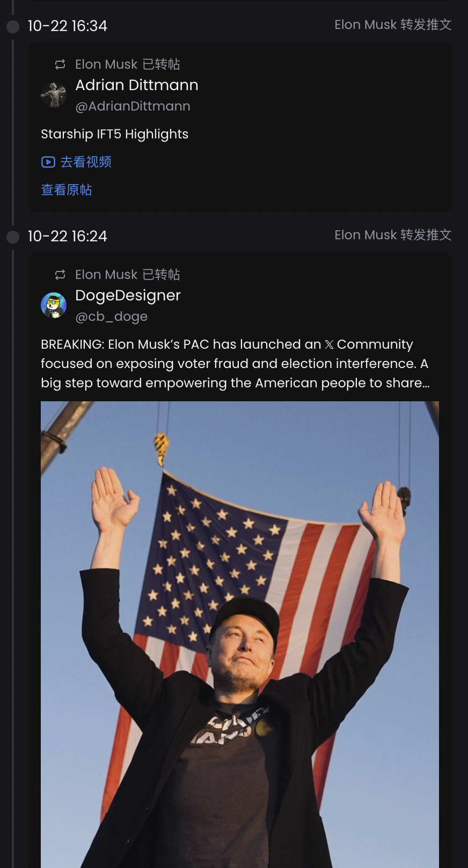Select the 10-22 16:24 timeline dot
This screenshot has width=468, height=868.
[13, 237]
